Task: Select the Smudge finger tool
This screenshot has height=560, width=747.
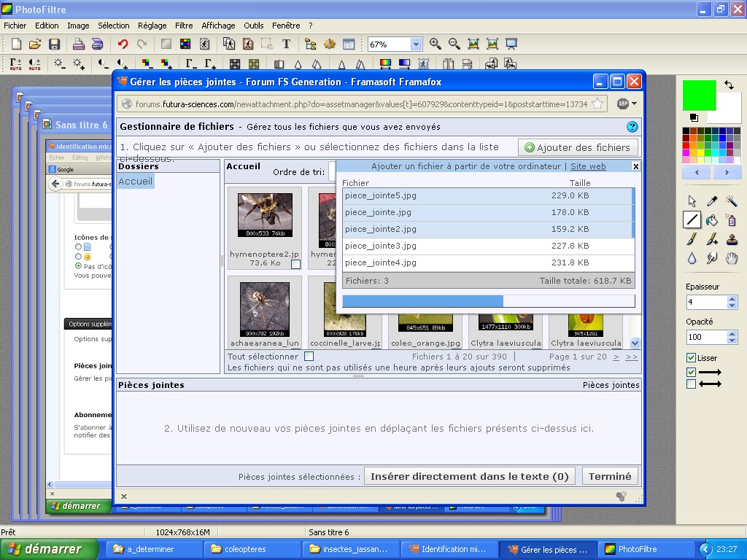Action: point(712,258)
